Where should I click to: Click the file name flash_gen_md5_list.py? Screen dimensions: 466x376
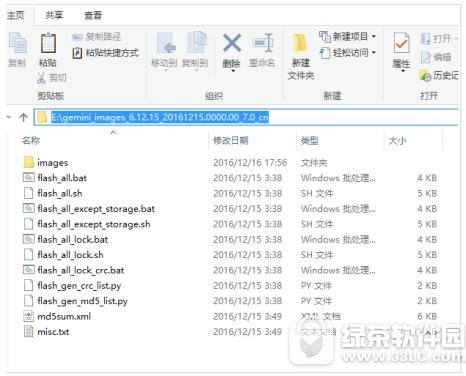point(82,301)
